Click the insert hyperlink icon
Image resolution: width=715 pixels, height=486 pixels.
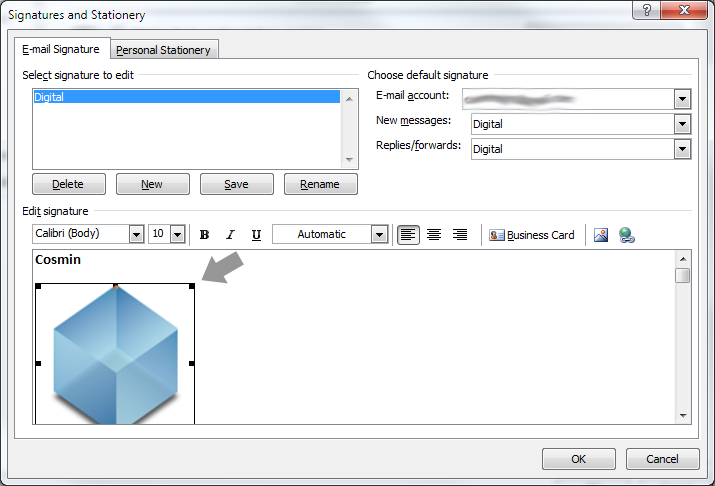point(627,235)
